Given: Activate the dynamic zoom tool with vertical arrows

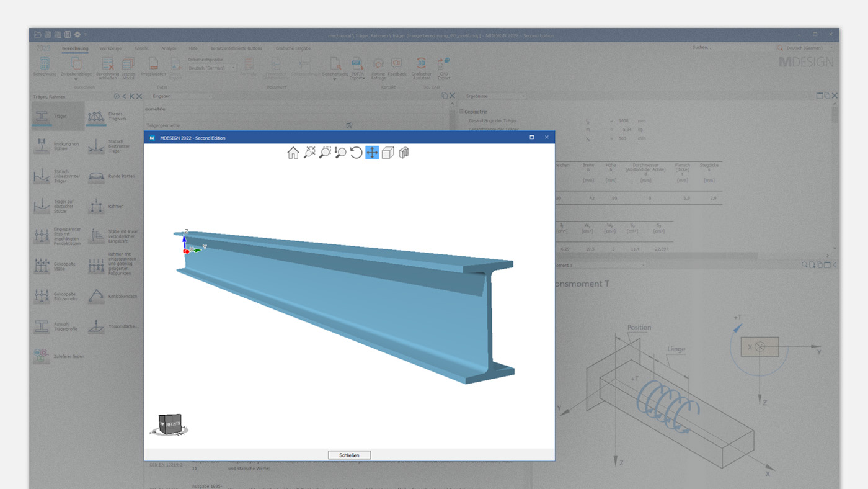Looking at the screenshot, I should click(340, 153).
